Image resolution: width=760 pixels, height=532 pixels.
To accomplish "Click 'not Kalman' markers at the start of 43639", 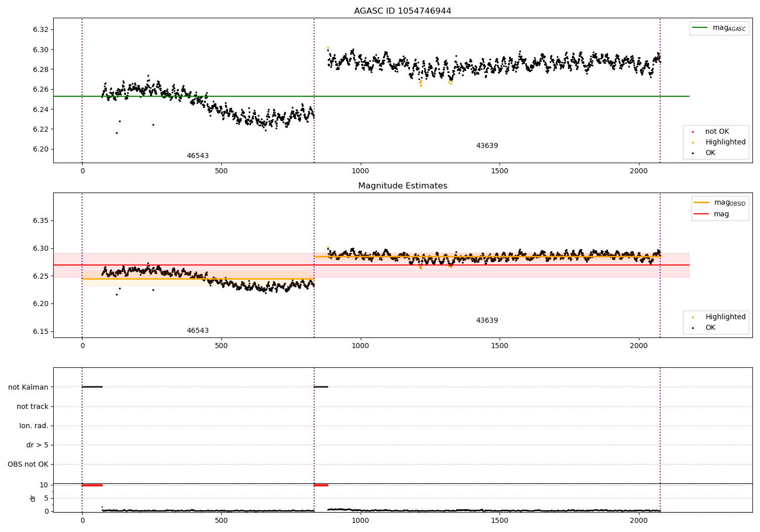I will pyautogui.click(x=321, y=387).
